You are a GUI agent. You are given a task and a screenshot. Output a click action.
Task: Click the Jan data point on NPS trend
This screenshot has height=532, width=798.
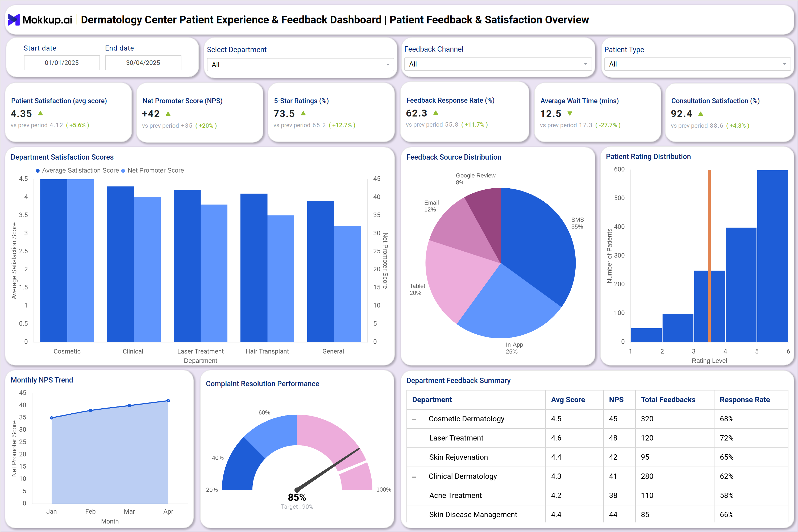[52, 418]
